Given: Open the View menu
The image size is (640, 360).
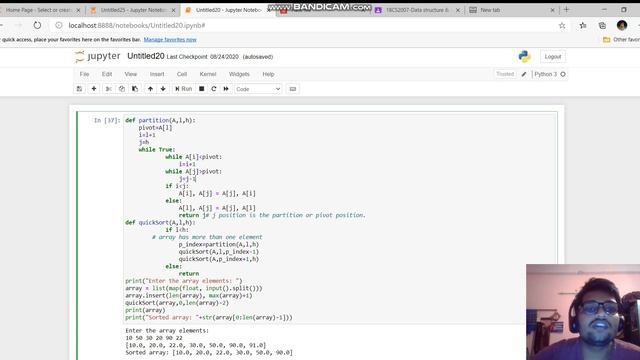Looking at the screenshot, I should [131, 74].
